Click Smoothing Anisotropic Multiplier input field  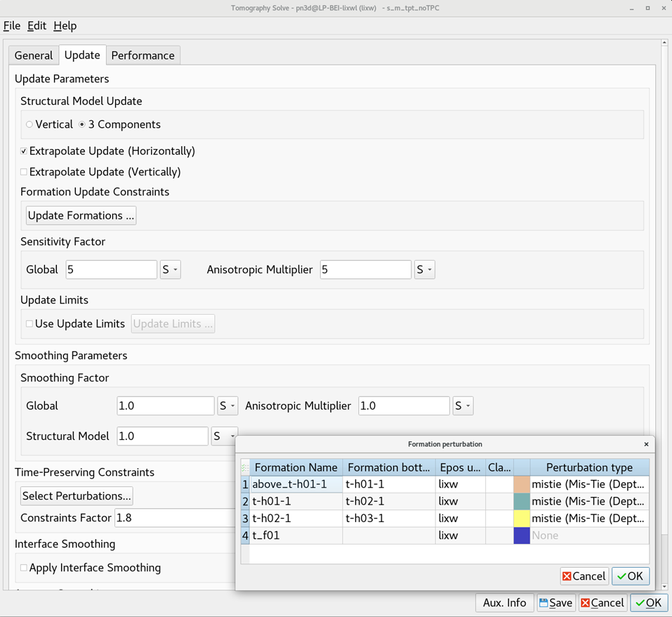(404, 405)
